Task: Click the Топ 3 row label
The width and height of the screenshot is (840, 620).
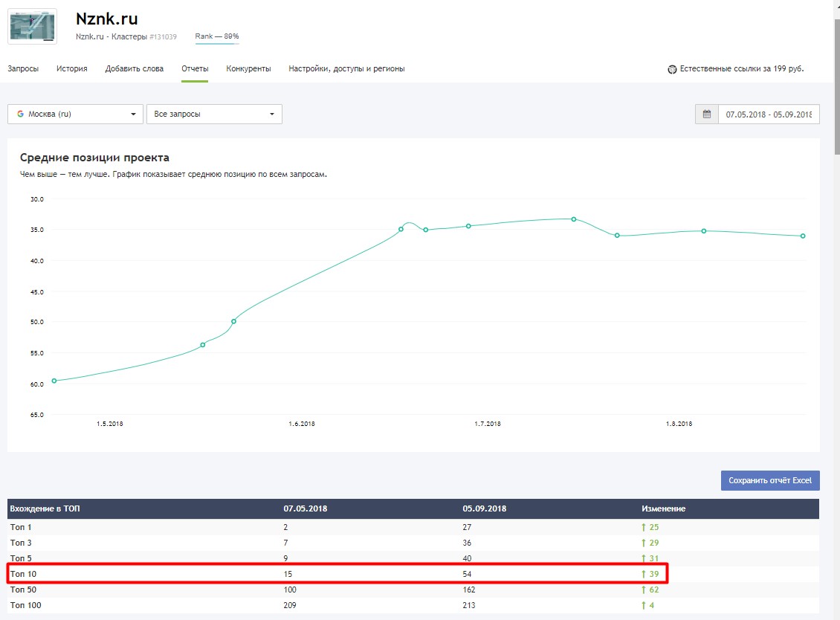Action: tap(21, 543)
